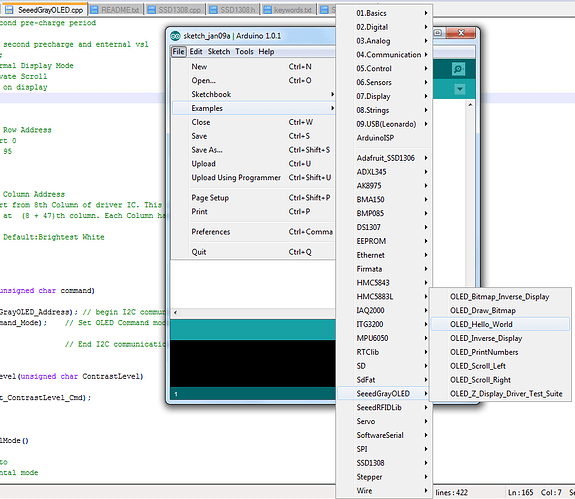
Task: Choose Upload in File menu
Action: pyautogui.click(x=254, y=164)
